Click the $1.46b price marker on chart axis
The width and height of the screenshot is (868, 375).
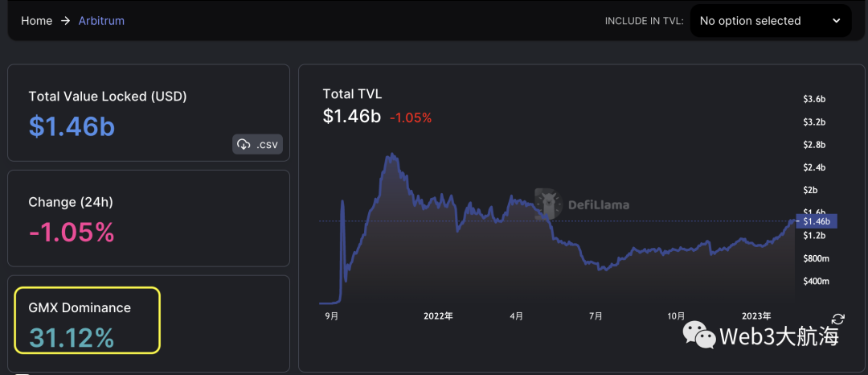[x=817, y=221]
